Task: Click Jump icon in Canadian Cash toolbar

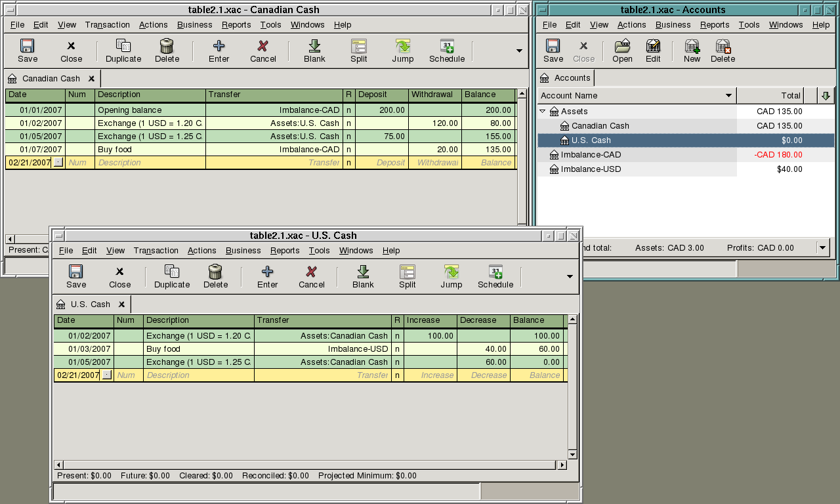Action: click(x=402, y=47)
